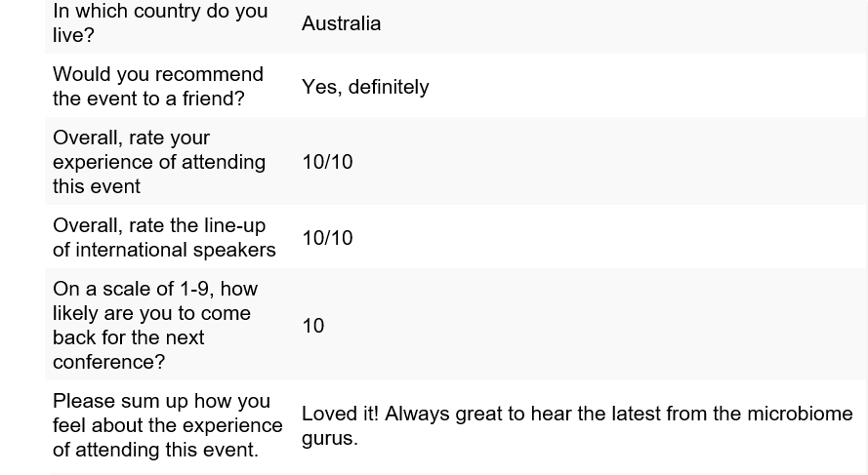Click 'of attending this event.' text line
Viewport: 868px width, 475px height.
coord(155,450)
